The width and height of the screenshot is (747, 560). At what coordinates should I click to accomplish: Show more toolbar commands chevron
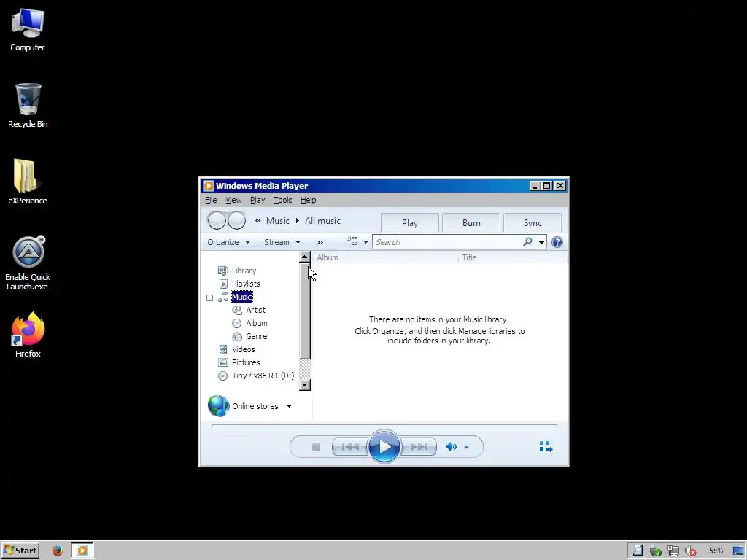(x=320, y=242)
